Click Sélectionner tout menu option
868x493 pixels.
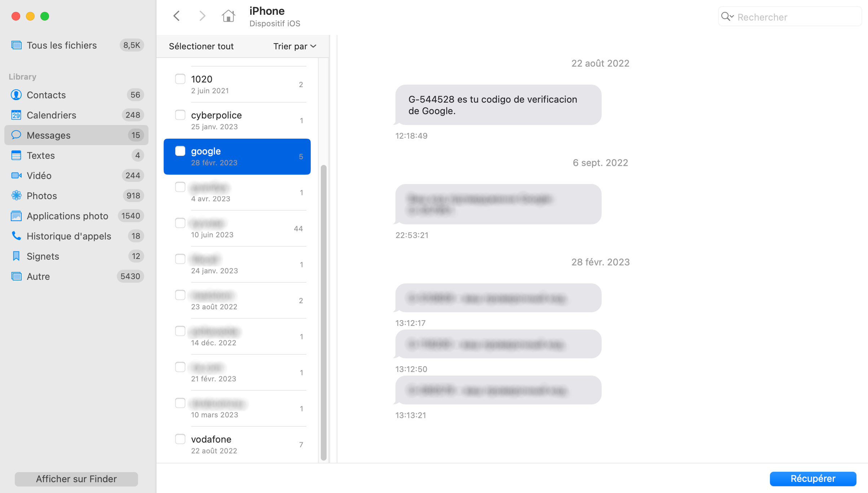coord(201,46)
